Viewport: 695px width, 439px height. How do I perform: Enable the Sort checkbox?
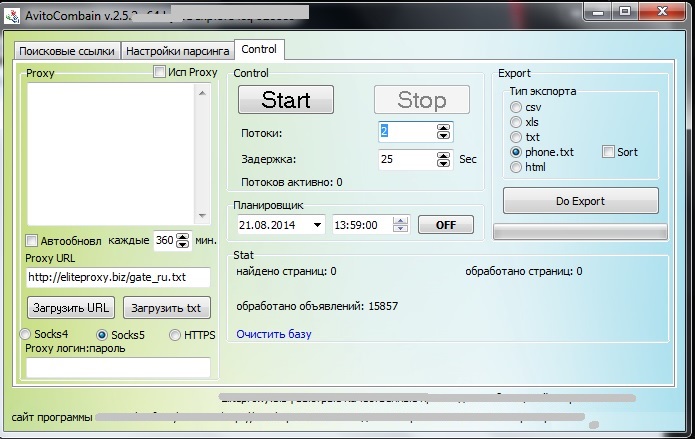pyautogui.click(x=608, y=152)
